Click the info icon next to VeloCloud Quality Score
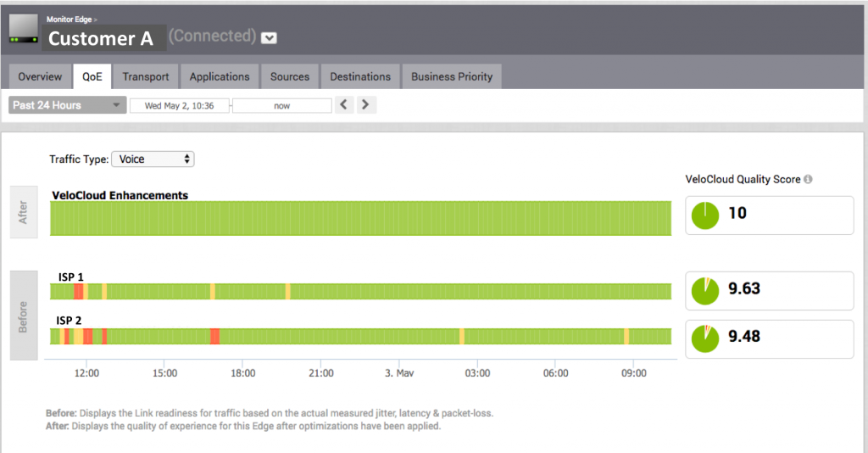 [808, 180]
